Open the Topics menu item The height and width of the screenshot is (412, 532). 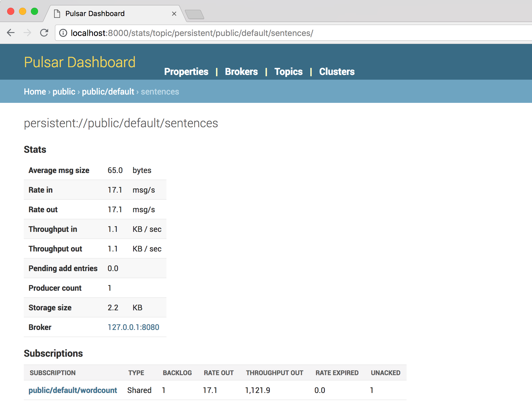tap(289, 72)
